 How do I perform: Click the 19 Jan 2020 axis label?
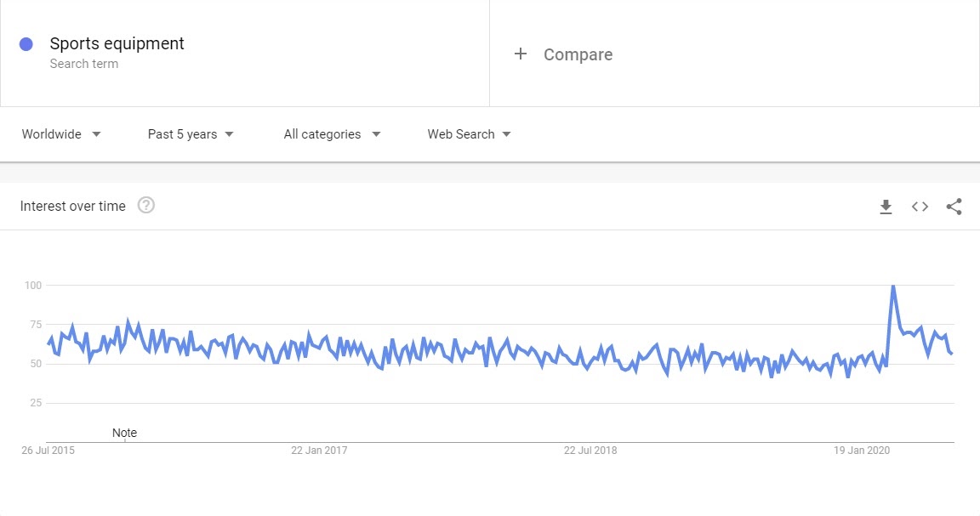(861, 451)
